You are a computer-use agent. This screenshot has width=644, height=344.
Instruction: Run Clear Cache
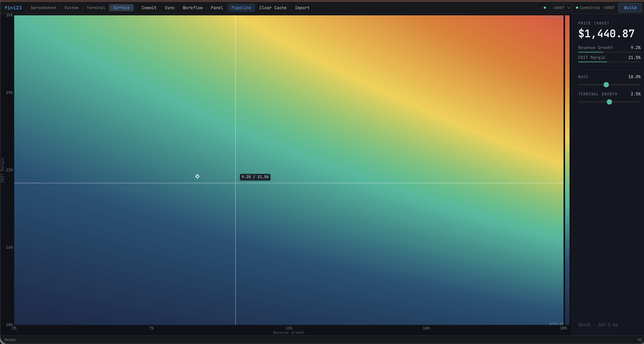coord(273,7)
